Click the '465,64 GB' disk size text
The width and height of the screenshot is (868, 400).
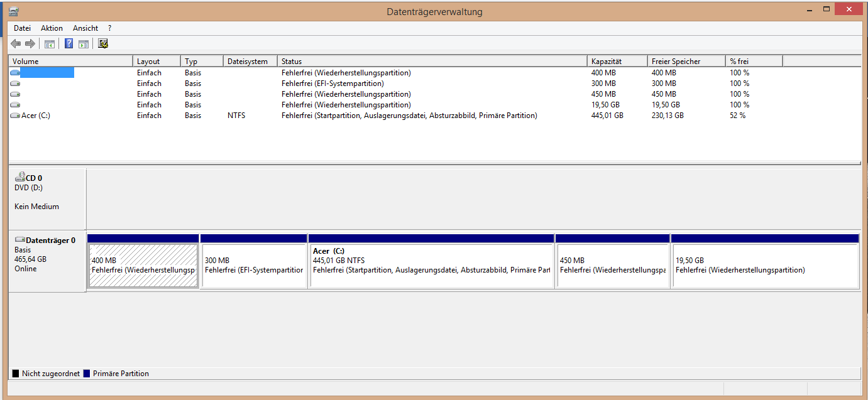click(x=30, y=259)
